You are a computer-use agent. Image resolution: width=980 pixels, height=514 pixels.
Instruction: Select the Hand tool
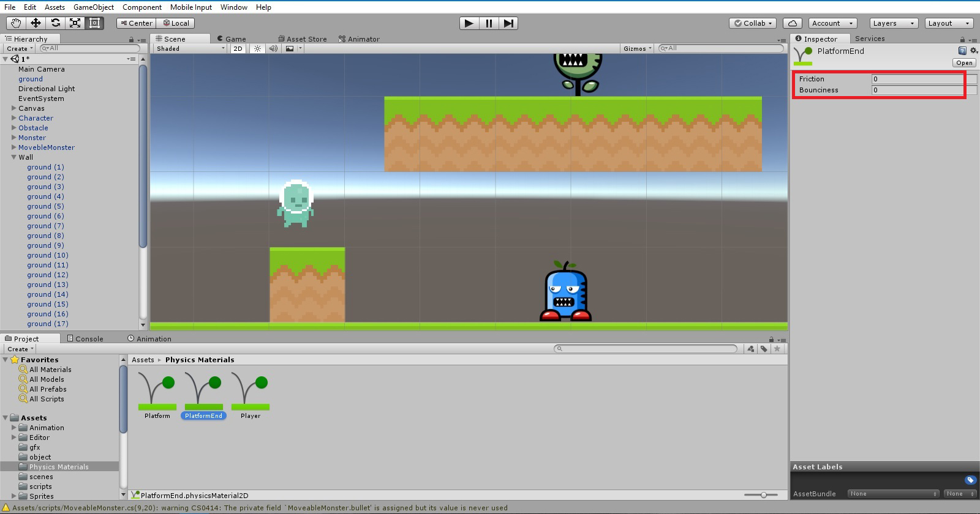click(15, 23)
